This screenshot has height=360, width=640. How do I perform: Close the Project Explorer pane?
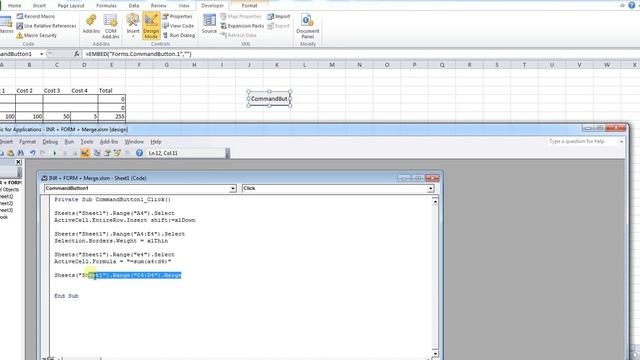tap(18, 162)
